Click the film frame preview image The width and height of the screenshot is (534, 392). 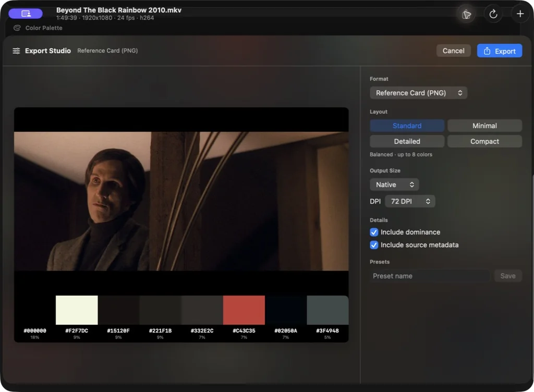coord(181,201)
